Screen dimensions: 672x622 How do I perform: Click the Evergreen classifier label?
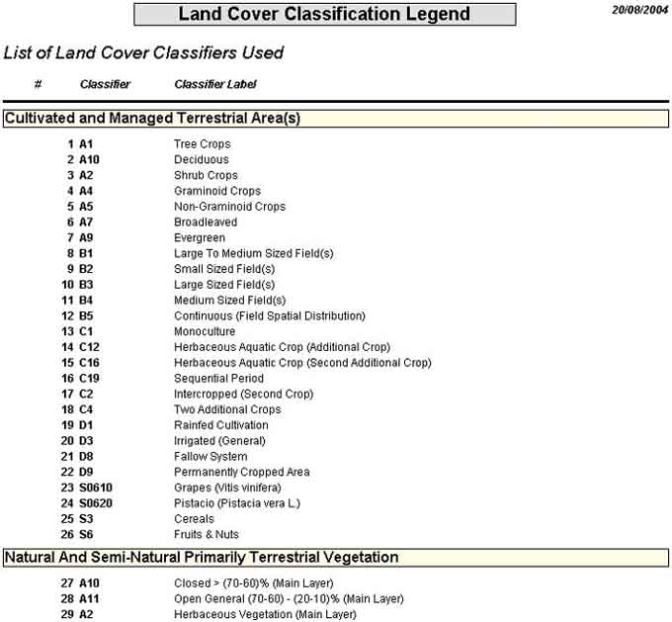click(x=200, y=238)
